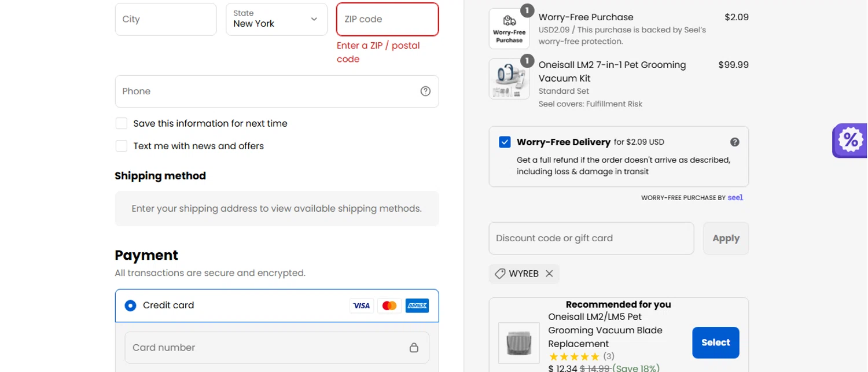The image size is (868, 372).
Task: Focus the ZIP code field
Action: coord(388,19)
